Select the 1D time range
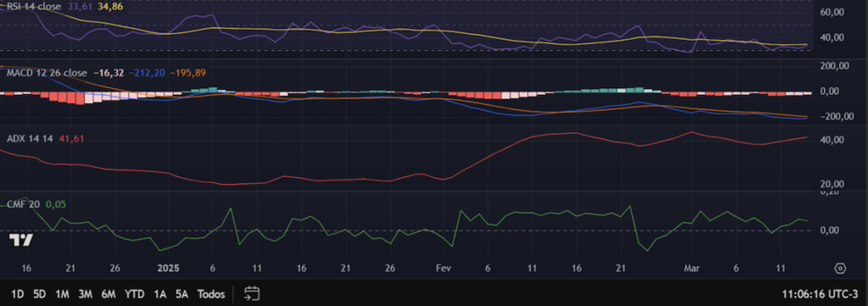The height and width of the screenshot is (306, 868). [x=18, y=294]
